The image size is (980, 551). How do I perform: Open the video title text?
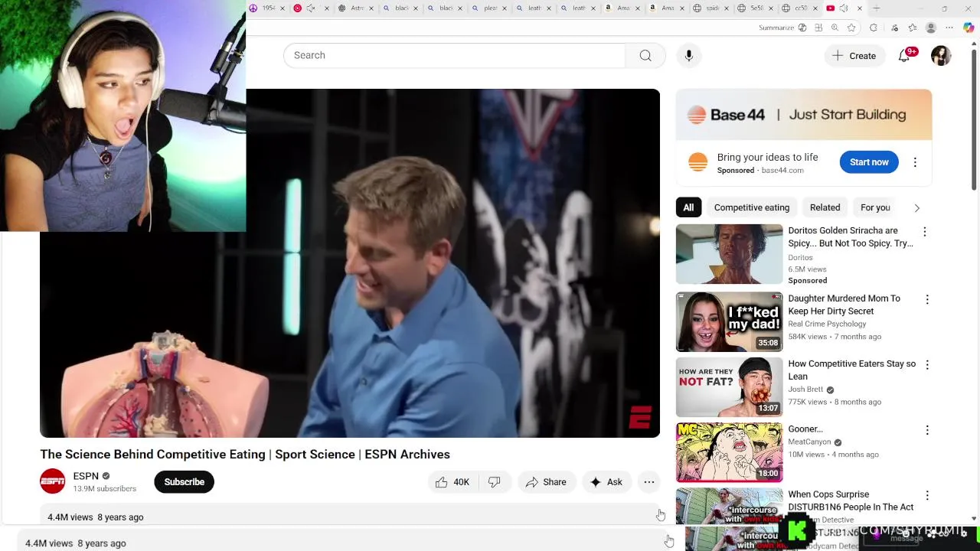[245, 455]
